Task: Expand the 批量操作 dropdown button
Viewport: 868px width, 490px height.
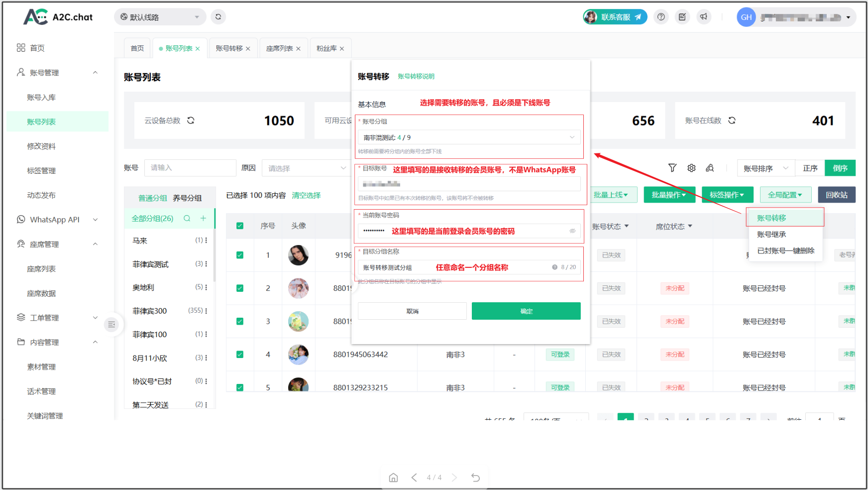Action: (669, 195)
